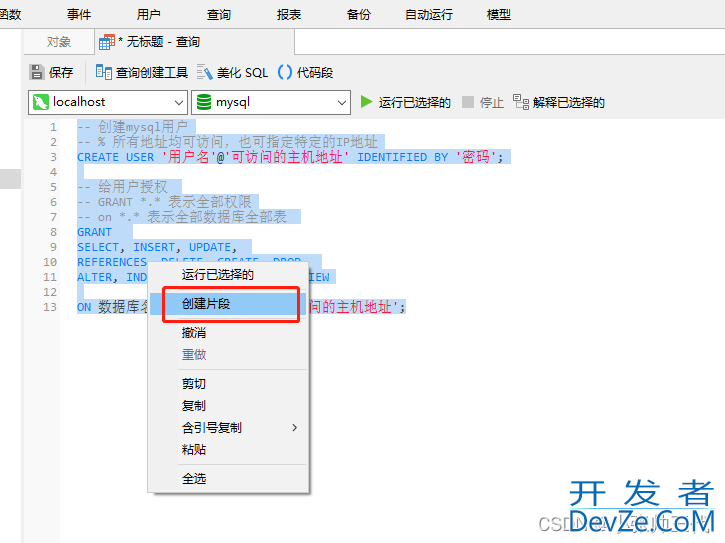Click the explain-selected icon
725x543 pixels.
[521, 102]
